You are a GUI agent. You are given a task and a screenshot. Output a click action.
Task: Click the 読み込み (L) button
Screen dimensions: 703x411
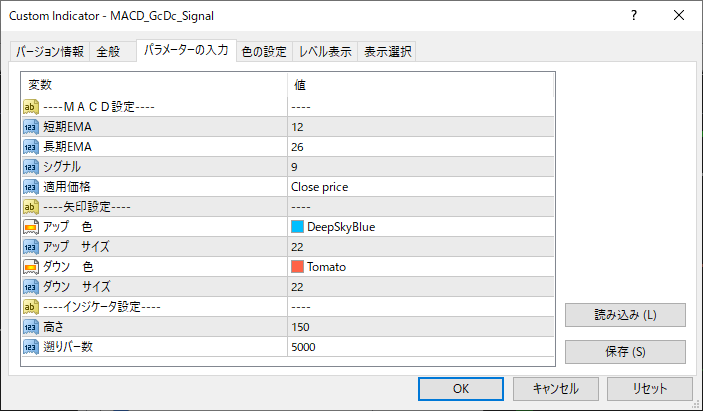point(625,315)
